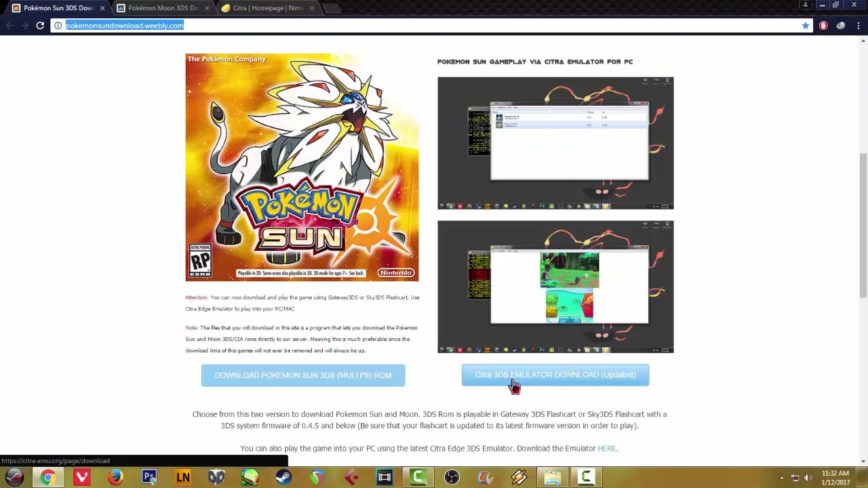Screen dimensions: 868x488
Task: Open the Chrome profile icon in title bar
Action: [x=806, y=5]
